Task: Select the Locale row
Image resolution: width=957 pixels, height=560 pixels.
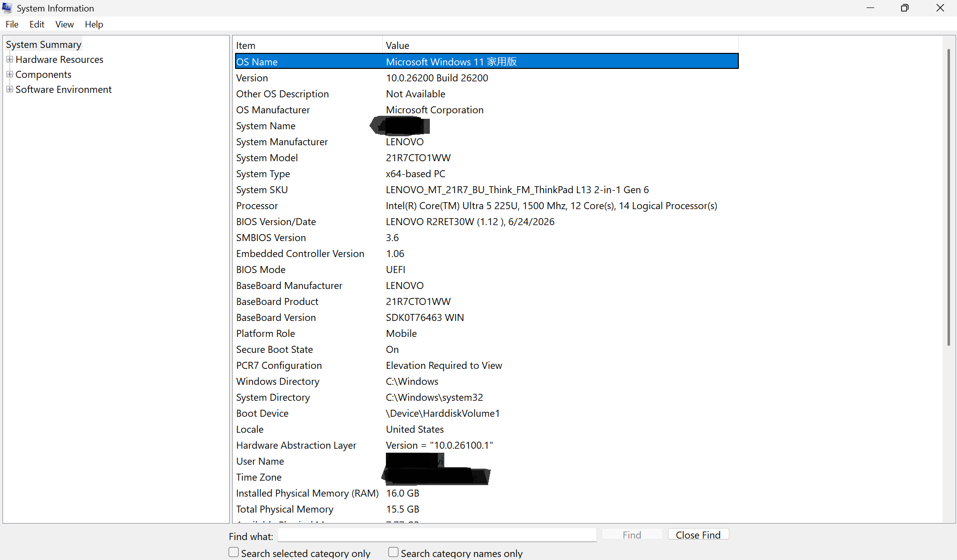Action: click(x=487, y=429)
